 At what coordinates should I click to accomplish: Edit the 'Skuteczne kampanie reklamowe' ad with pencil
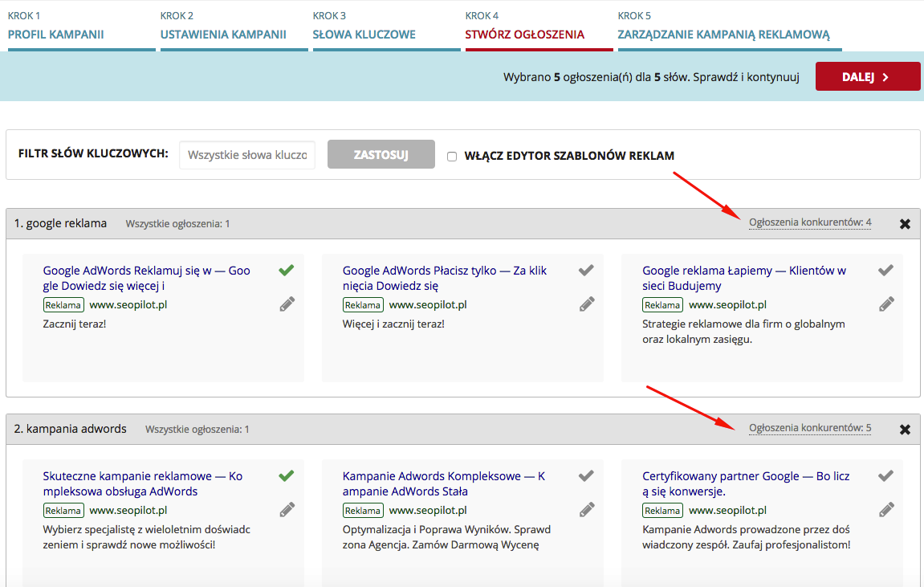(x=287, y=509)
